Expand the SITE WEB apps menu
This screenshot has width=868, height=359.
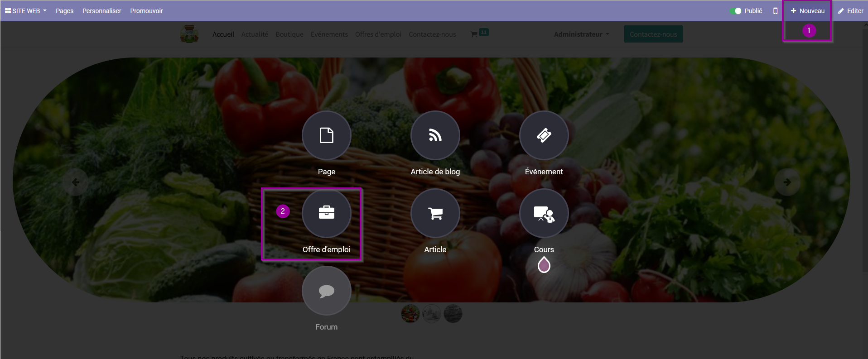tap(26, 11)
